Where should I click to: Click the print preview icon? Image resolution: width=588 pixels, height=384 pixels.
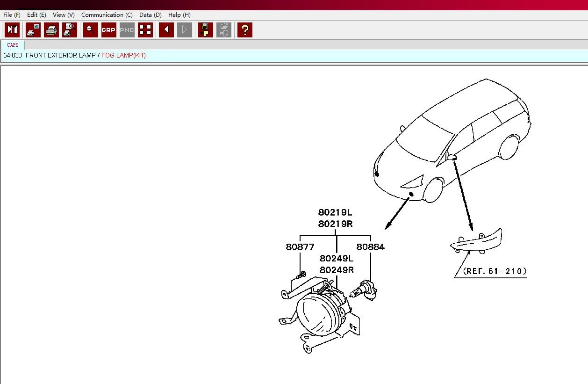click(70, 30)
